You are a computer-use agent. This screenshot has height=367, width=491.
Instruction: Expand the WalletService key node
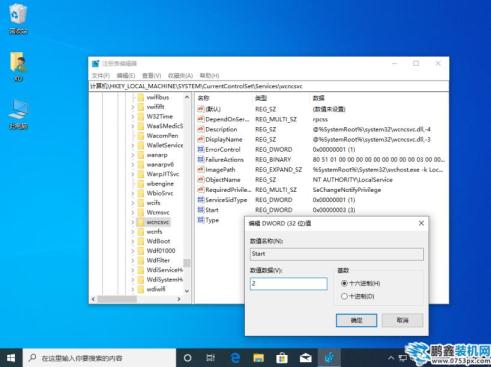[x=132, y=145]
